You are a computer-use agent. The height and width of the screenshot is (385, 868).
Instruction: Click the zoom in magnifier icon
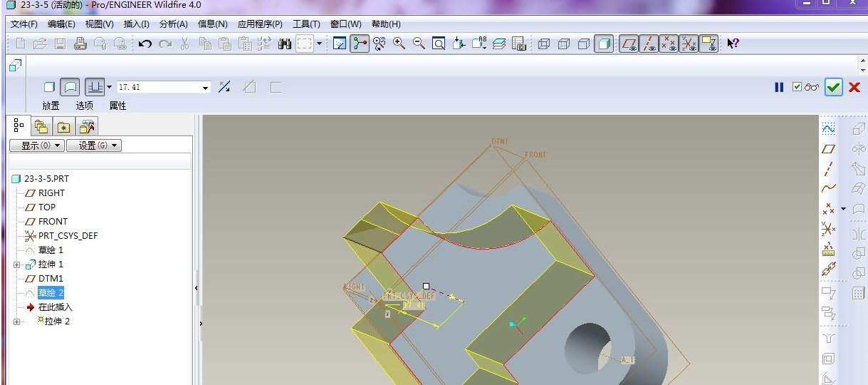pos(399,44)
